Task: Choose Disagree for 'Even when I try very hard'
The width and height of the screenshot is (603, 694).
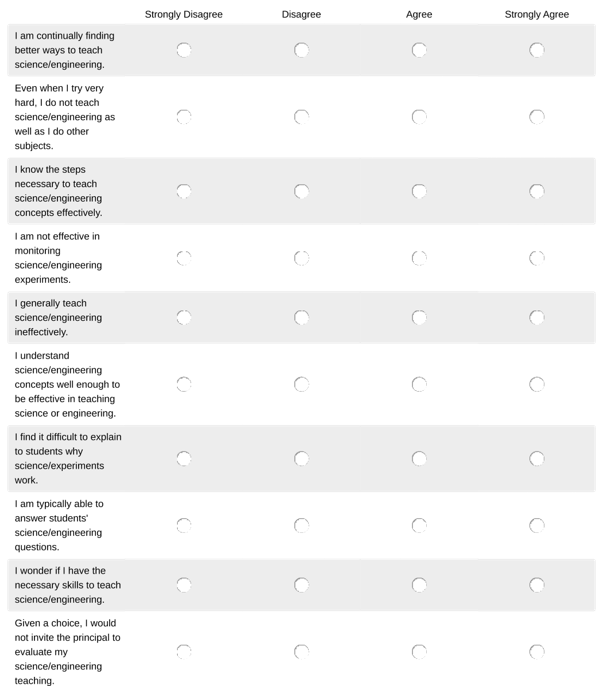Action: (x=301, y=117)
